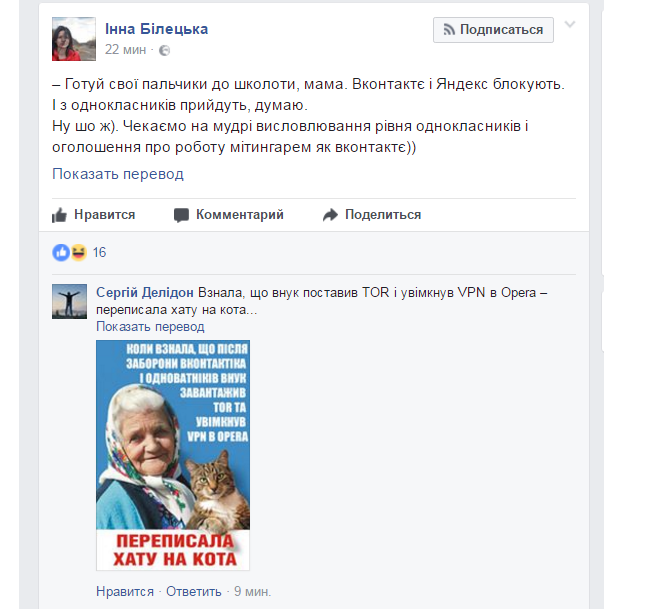Open Інна Білецька's profile picture
Image resolution: width=650 pixels, height=610 pixels.
[x=74, y=39]
